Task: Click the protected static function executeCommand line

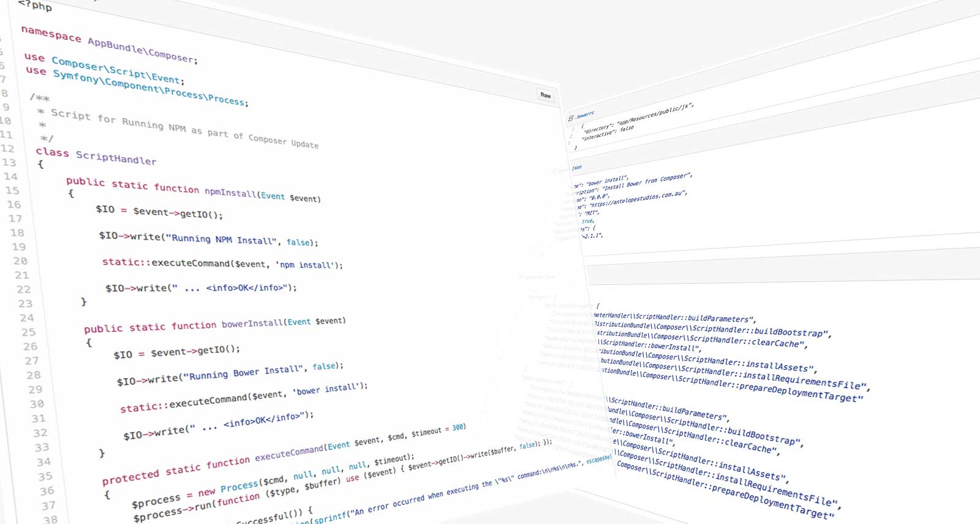Action: (284, 454)
